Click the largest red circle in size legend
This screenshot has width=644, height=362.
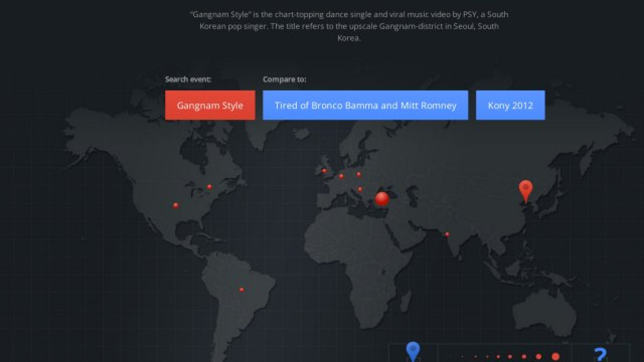(555, 356)
